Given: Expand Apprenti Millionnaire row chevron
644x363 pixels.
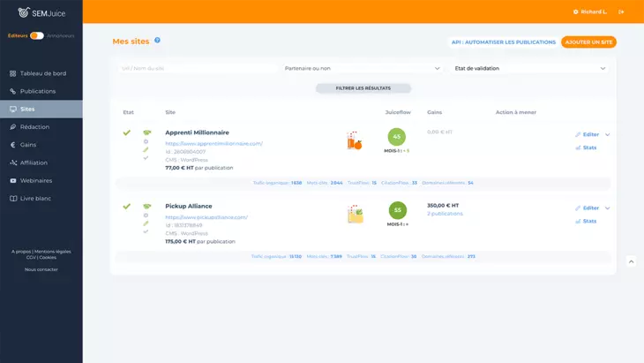Looking at the screenshot, I should click(x=608, y=134).
